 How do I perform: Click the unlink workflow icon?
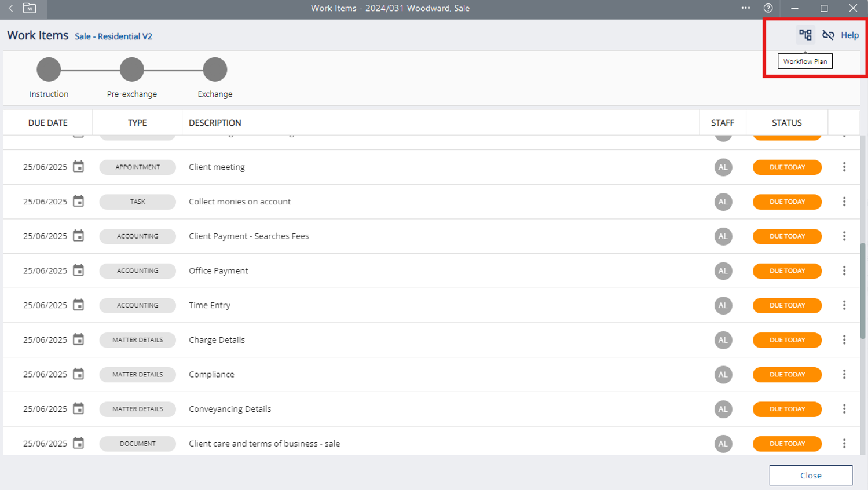(x=828, y=35)
